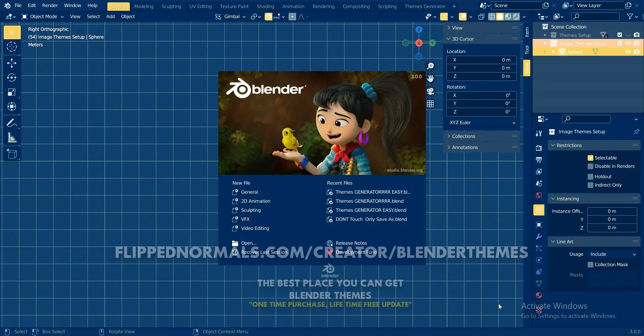Toggle camera view with the camera icon
This screenshot has height=336, width=644.
(x=430, y=91)
